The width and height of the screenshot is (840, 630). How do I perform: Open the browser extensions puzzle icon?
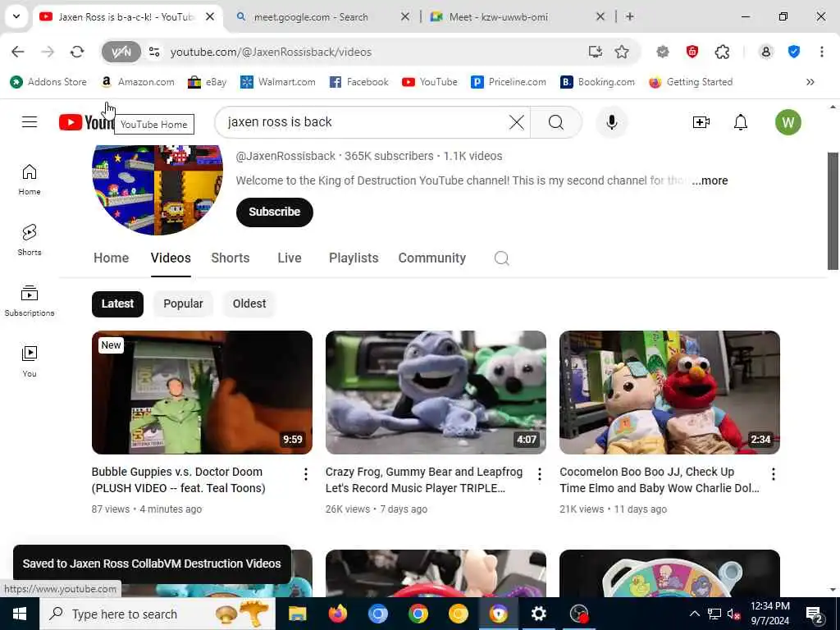point(722,52)
